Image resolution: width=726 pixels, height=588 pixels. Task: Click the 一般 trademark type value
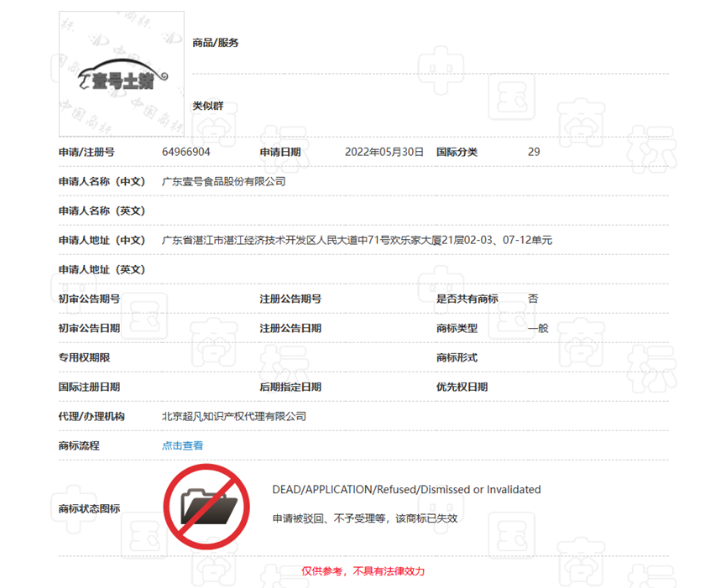click(538, 329)
